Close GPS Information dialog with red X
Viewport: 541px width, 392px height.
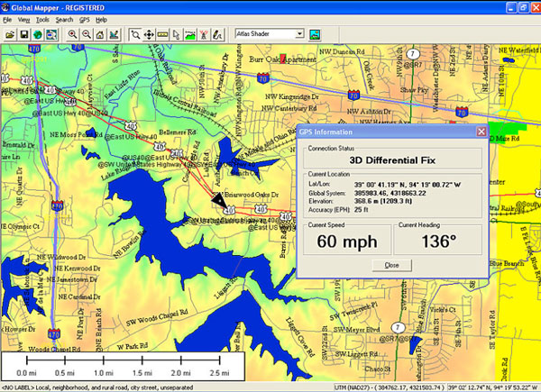[481, 131]
